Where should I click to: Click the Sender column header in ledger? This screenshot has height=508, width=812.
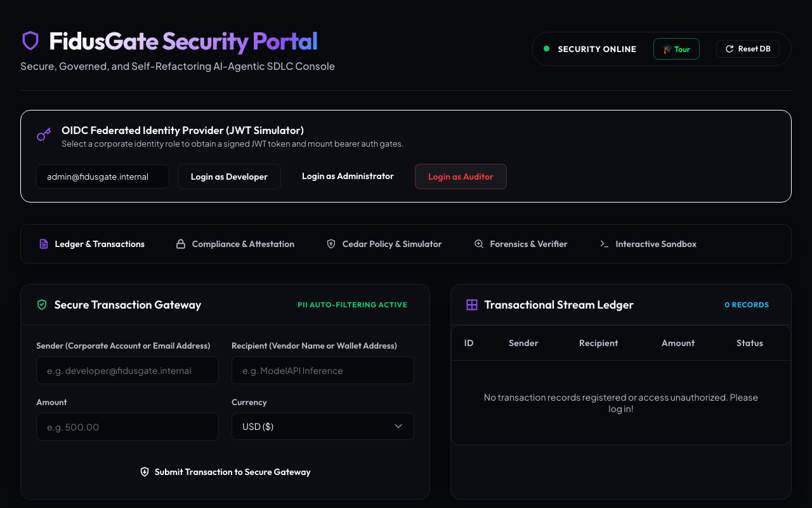coord(523,343)
